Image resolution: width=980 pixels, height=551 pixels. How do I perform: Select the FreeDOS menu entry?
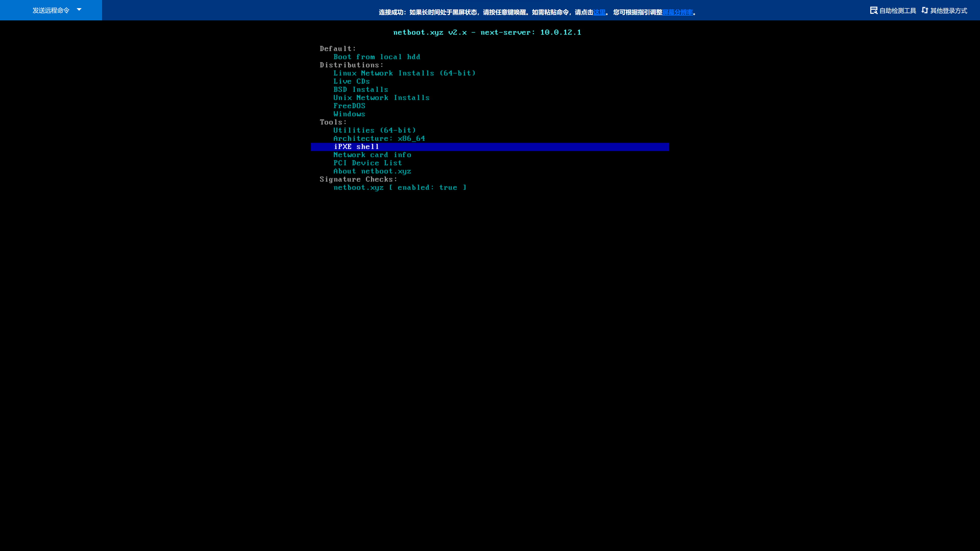pyautogui.click(x=349, y=106)
